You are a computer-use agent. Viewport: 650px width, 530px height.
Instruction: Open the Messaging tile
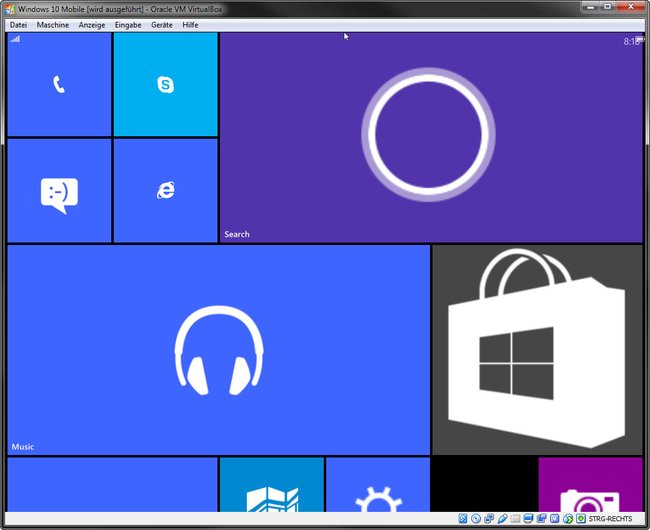point(59,191)
